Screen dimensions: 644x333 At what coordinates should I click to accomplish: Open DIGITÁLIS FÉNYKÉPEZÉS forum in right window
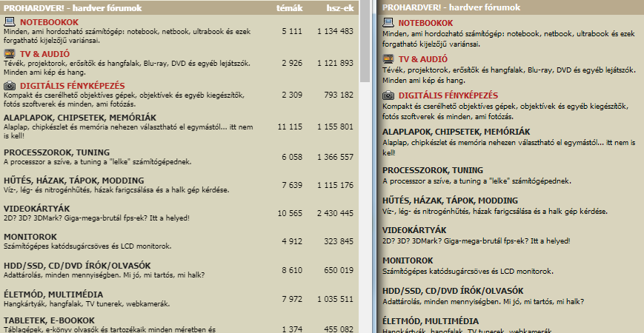(448, 95)
